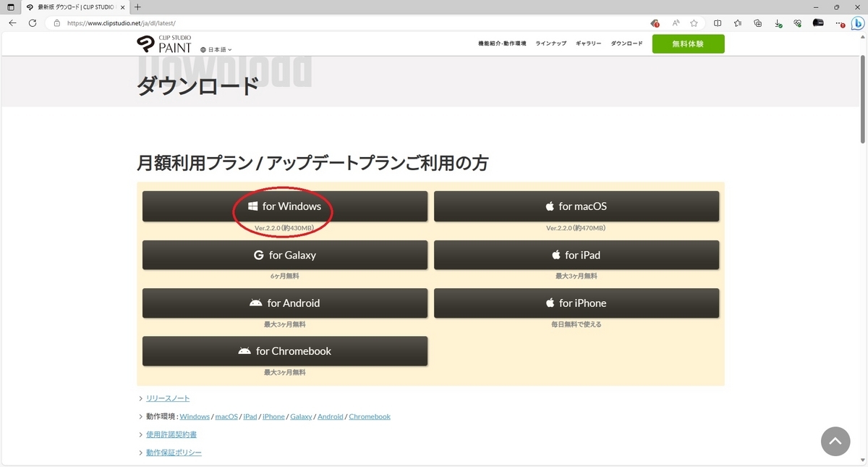Viewport: 868px width, 467px height.
Task: Go back with the browser back arrow
Action: click(x=12, y=23)
